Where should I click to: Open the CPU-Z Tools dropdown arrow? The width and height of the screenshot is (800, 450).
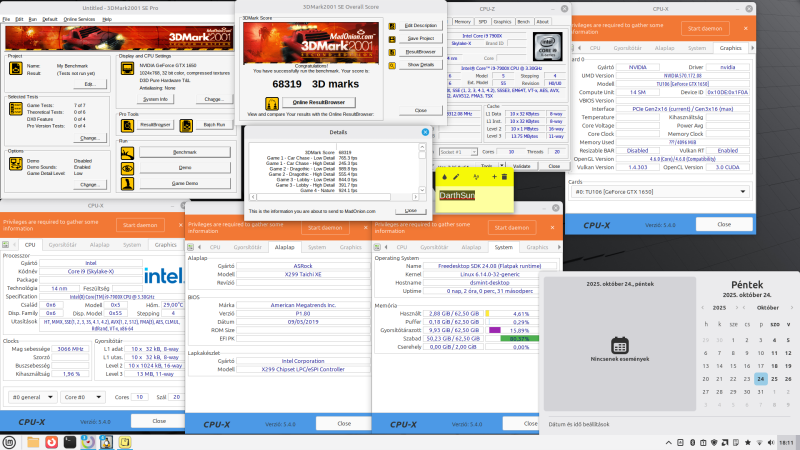502,166
